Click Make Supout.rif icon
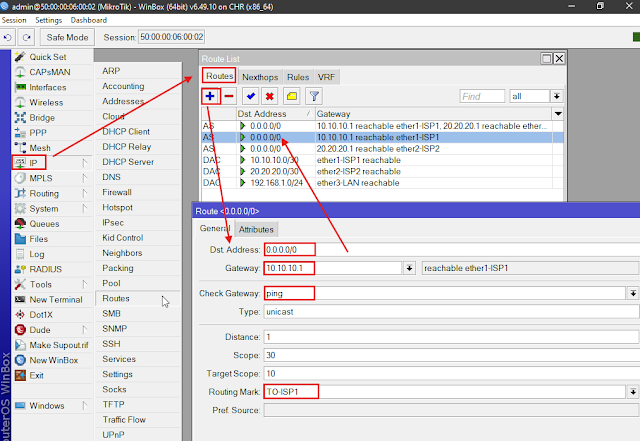Viewport: 640px width, 441px height. pos(20,345)
